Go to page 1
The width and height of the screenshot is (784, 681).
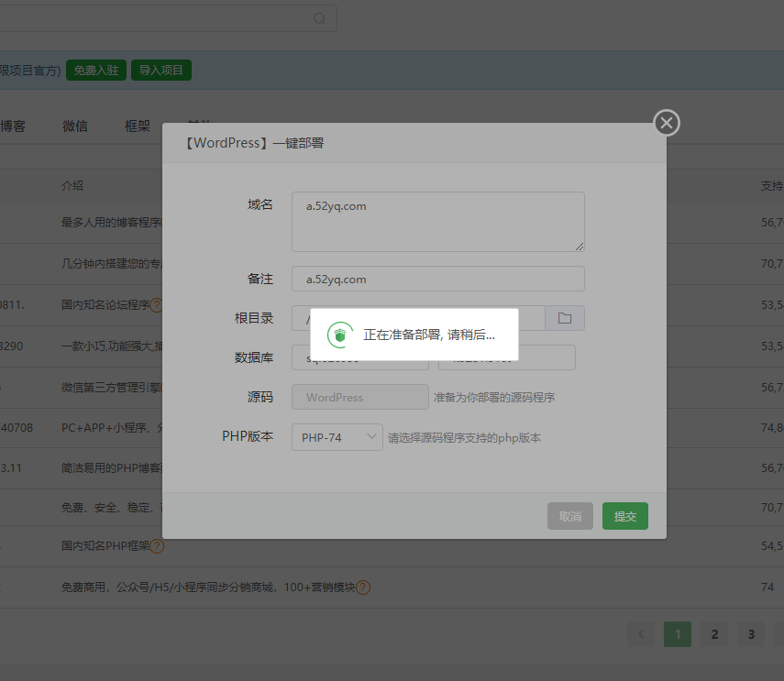click(x=678, y=634)
